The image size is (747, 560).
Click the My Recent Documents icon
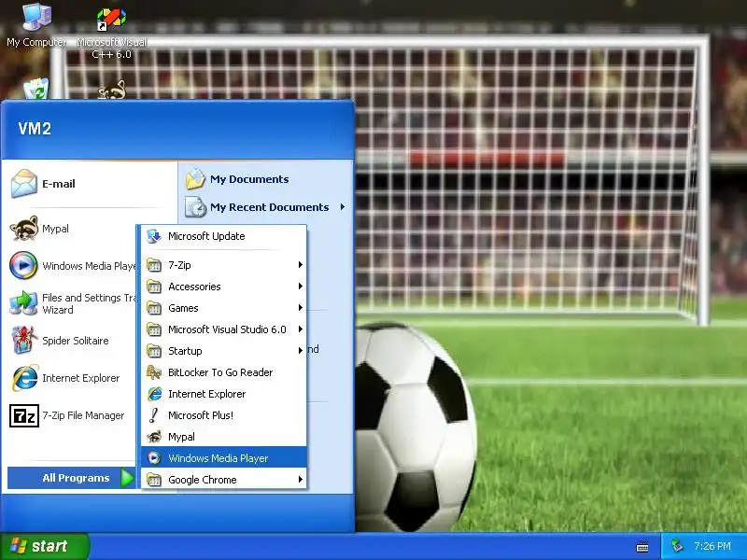[x=195, y=207]
